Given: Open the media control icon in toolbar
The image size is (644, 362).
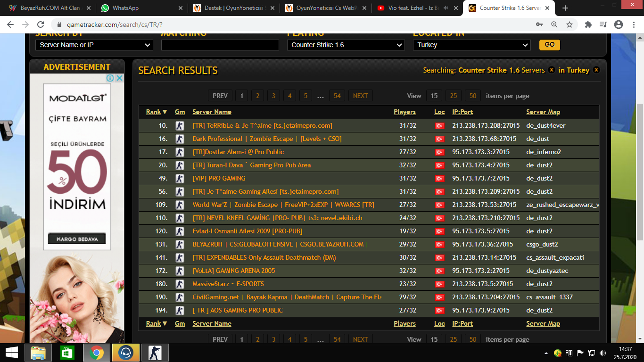Looking at the screenshot, I should 603,25.
